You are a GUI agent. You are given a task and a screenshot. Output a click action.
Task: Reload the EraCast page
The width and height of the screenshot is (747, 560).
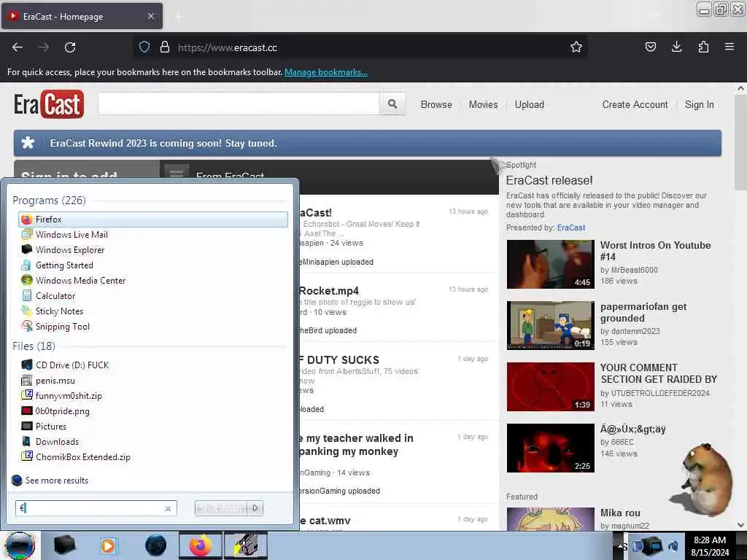pos(70,47)
